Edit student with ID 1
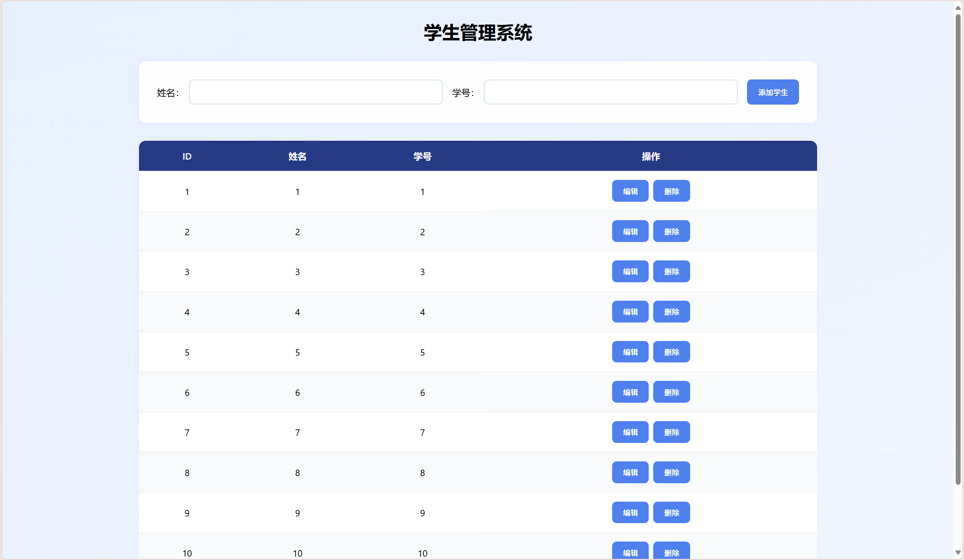This screenshot has height=560, width=964. pos(629,191)
